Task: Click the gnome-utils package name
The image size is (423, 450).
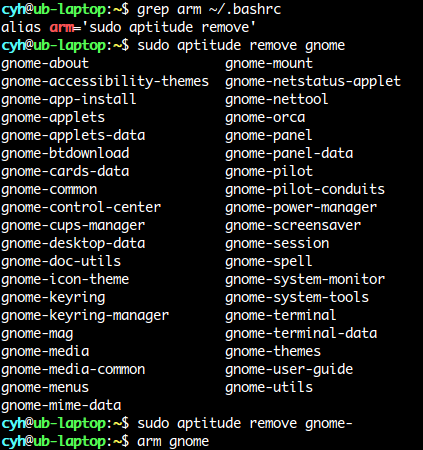Action: tap(269, 388)
